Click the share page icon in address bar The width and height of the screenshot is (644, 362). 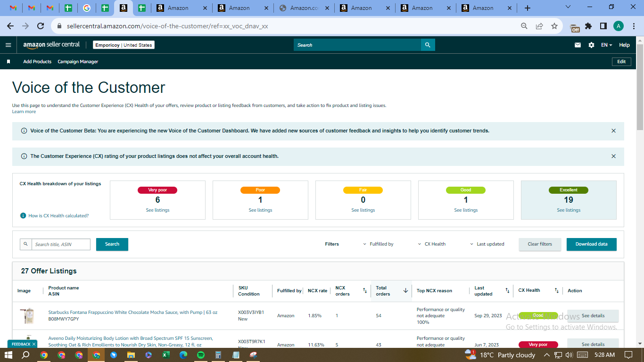click(x=539, y=26)
